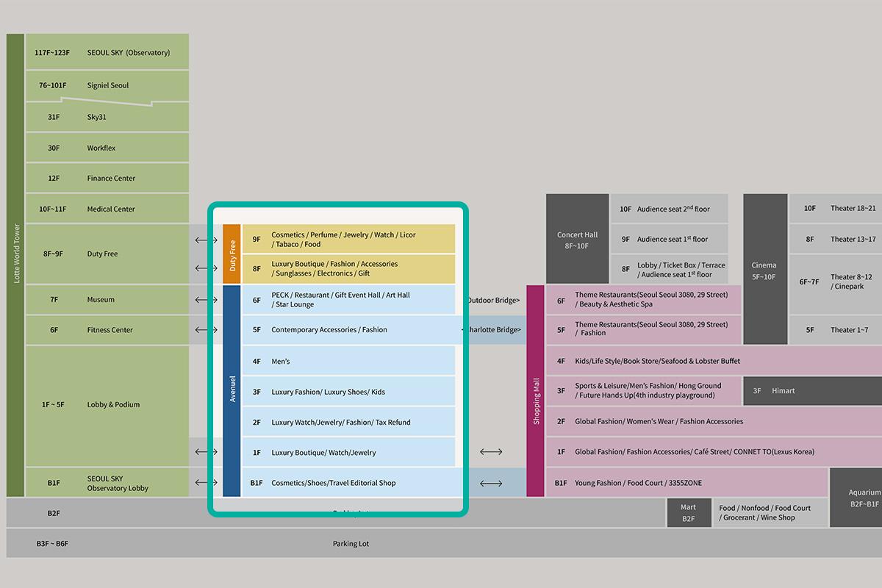Select Theater 13~17 on 8F
This screenshot has height=588, width=882.
853,239
